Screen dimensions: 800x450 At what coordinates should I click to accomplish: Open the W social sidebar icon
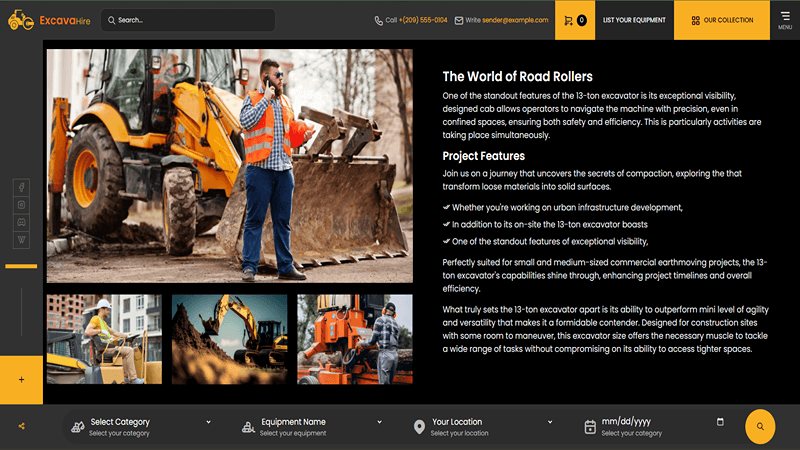(21, 239)
